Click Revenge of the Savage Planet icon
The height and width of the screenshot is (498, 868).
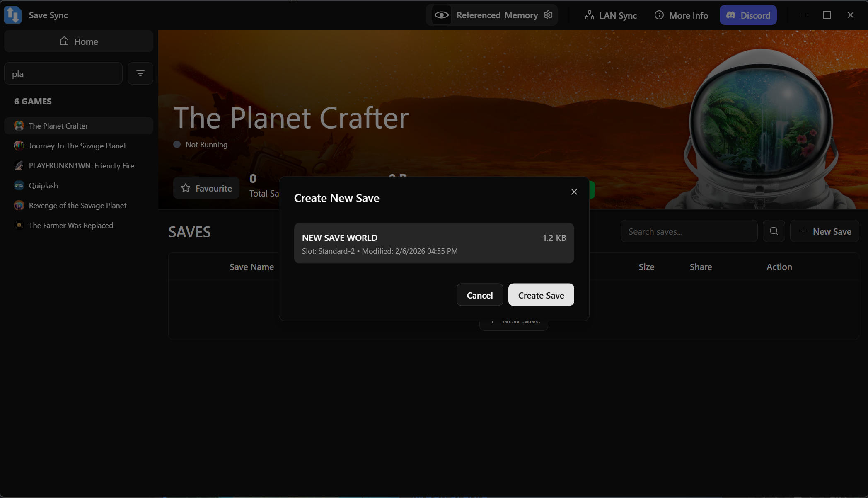tap(19, 205)
